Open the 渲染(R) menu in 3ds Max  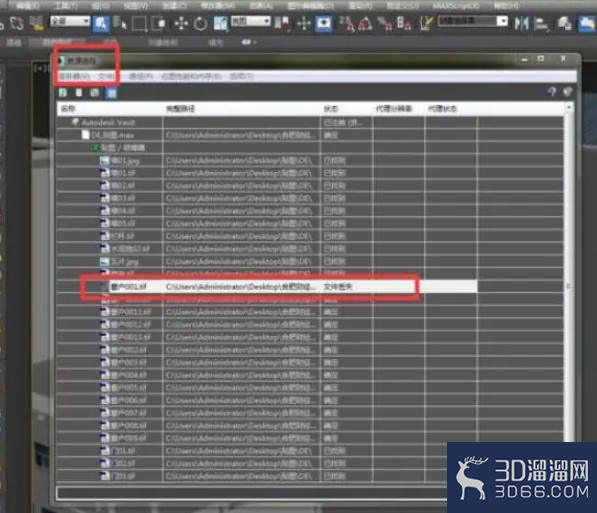click(x=360, y=5)
